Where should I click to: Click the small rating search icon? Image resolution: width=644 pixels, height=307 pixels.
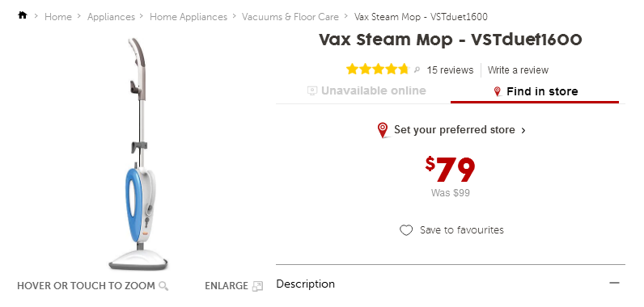[417, 70]
